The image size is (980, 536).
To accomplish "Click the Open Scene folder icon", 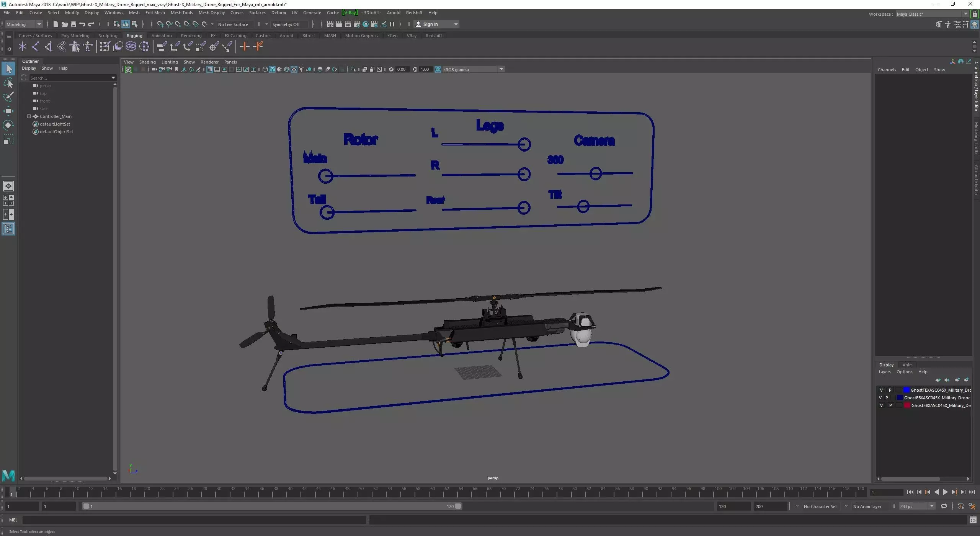I will (x=65, y=25).
